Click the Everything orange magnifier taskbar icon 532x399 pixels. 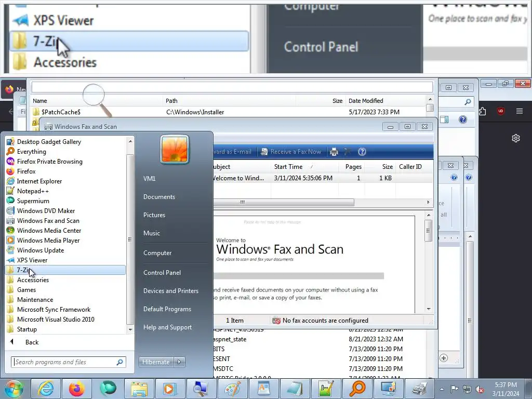tap(357, 389)
